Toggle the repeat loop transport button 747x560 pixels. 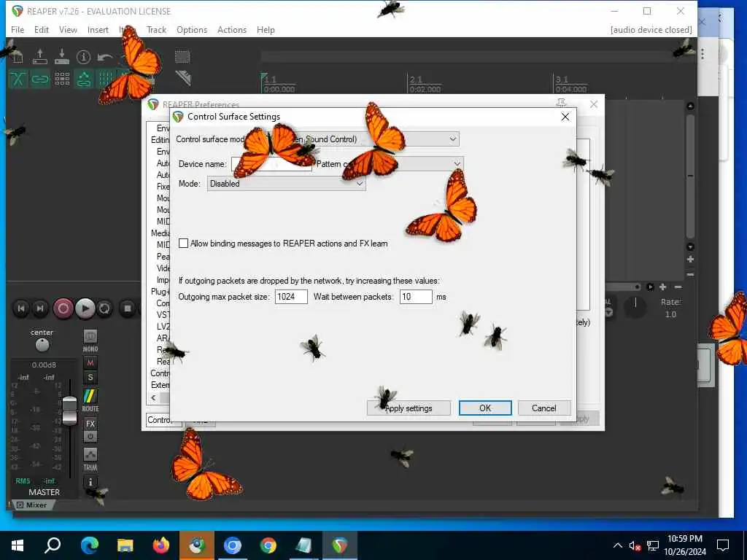[x=104, y=308]
